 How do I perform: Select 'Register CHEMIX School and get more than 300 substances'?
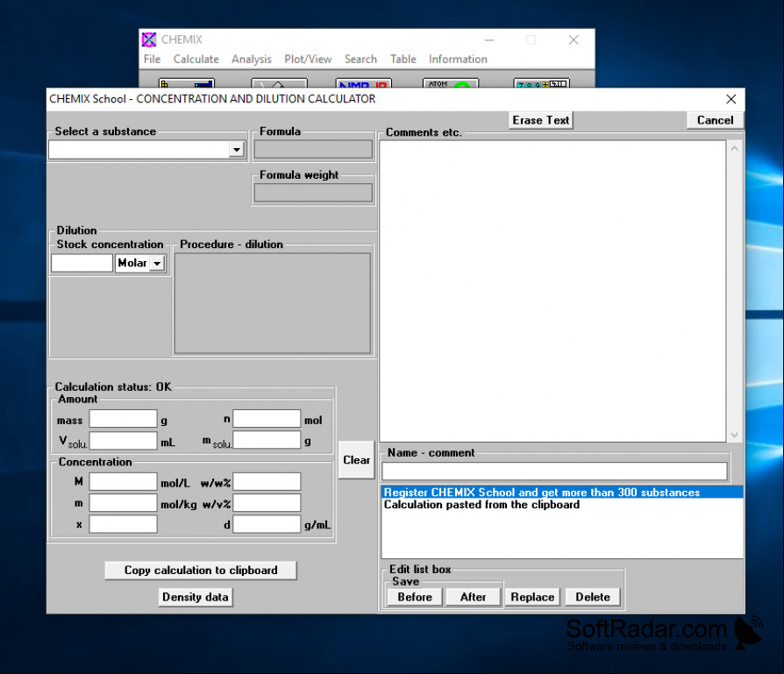point(562,493)
